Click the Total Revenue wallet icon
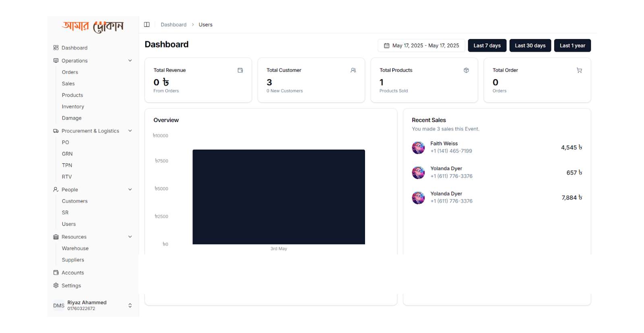 coord(240,70)
